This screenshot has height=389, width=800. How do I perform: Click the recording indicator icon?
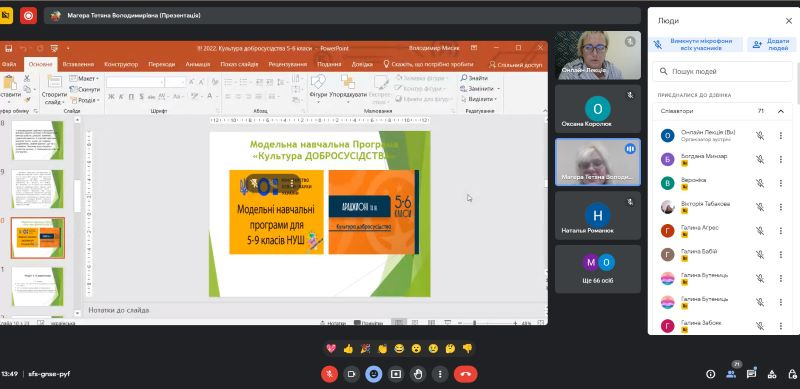pyautogui.click(x=29, y=16)
